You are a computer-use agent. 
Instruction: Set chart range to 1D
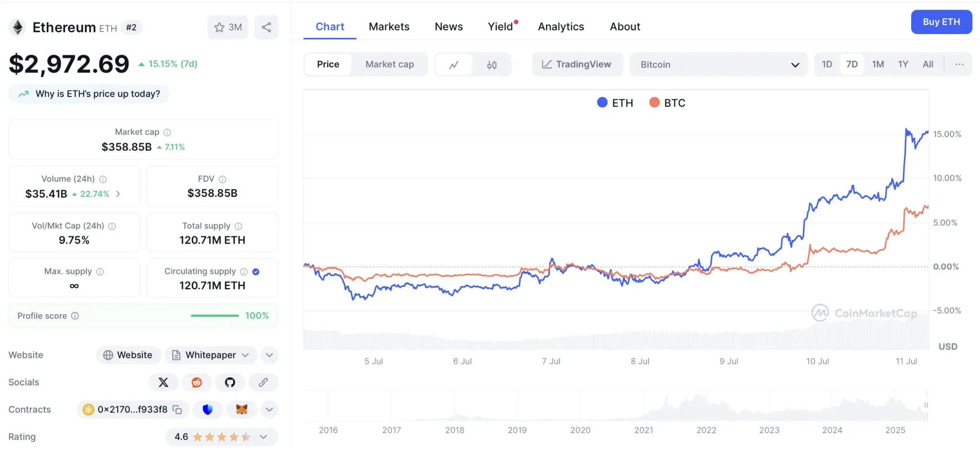tap(827, 64)
